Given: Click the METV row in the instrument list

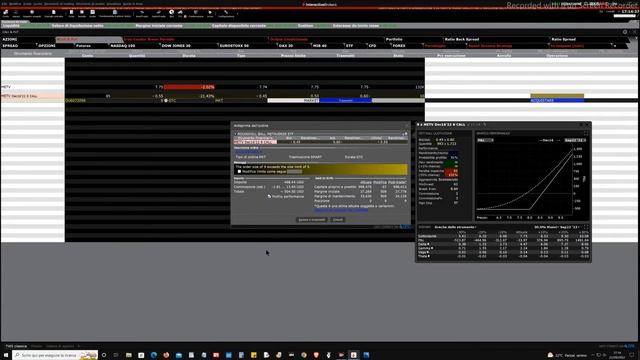Looking at the screenshot, I should coord(33,87).
